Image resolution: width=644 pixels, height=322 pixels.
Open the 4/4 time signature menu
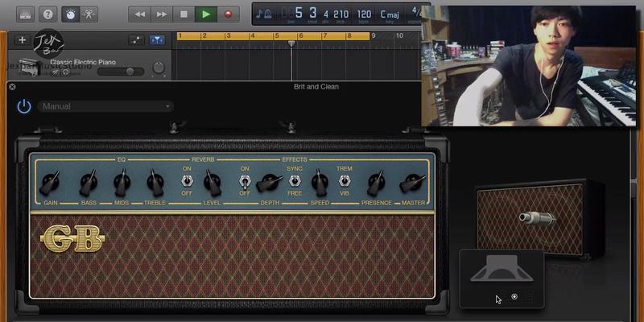coord(416,12)
